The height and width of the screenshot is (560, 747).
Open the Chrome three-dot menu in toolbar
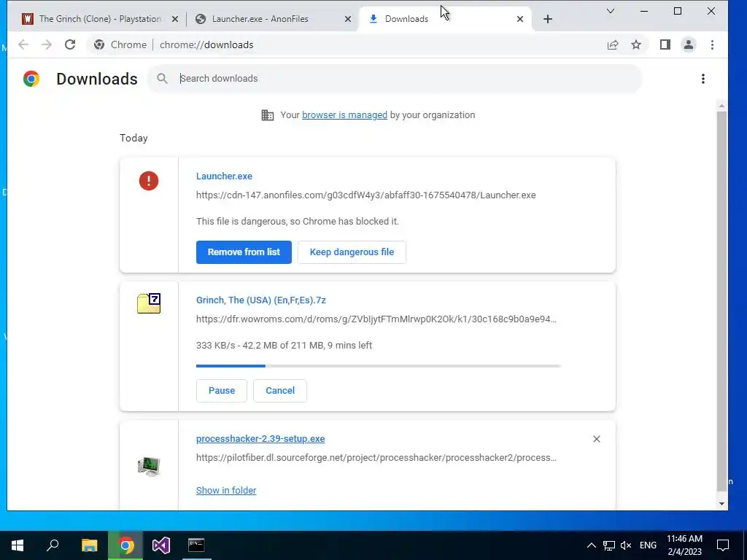712,44
